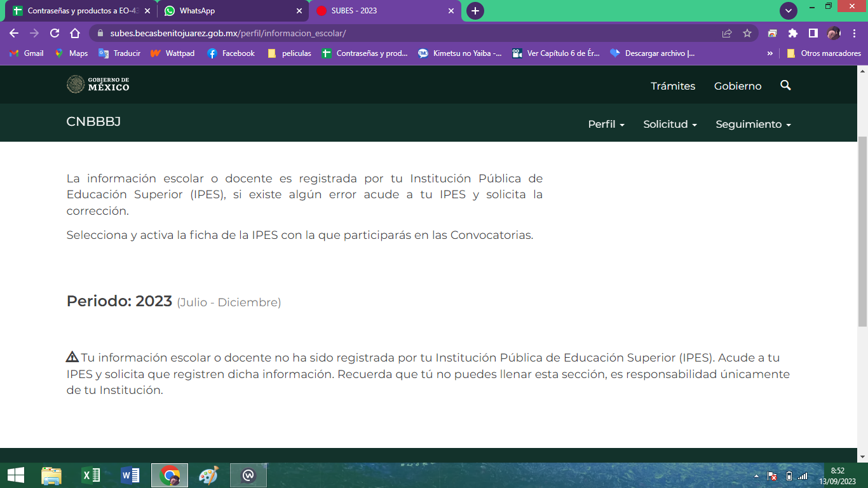The height and width of the screenshot is (488, 868).
Task: Click the padlock site info icon
Action: pos(100,33)
